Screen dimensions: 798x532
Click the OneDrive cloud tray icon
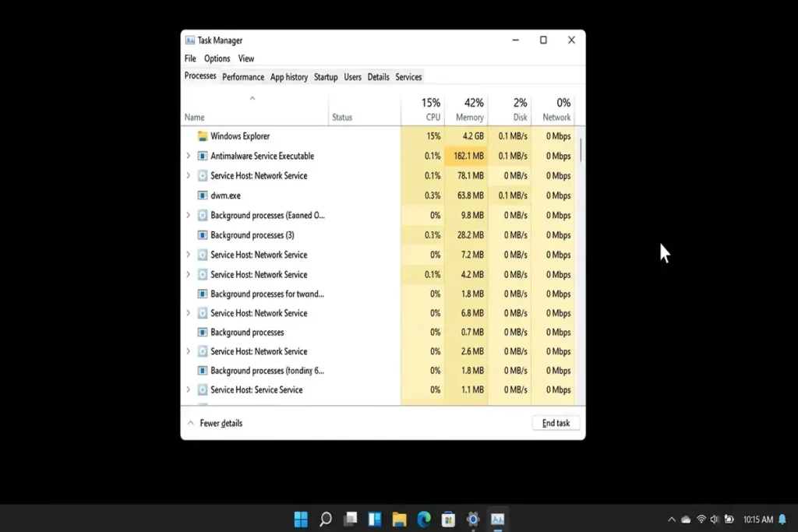(x=686, y=520)
